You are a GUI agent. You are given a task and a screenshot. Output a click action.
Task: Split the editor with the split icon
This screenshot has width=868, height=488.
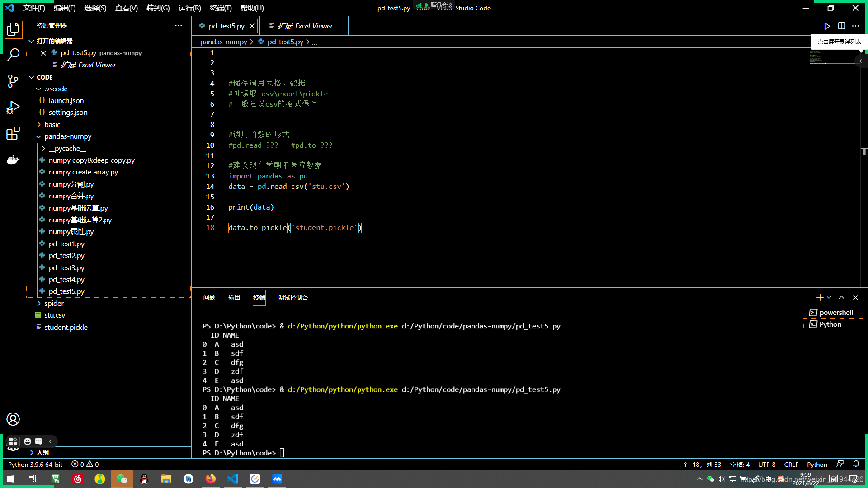[841, 26]
